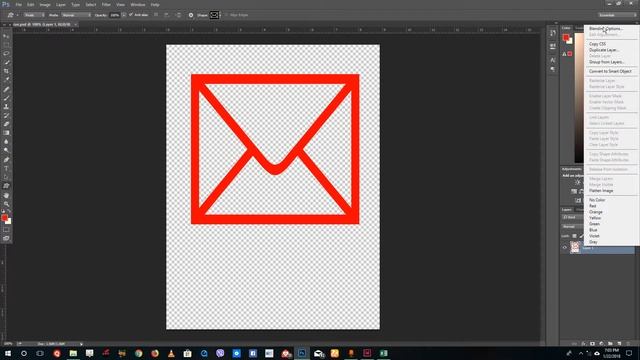640x360 pixels.
Task: Open the layer blending mode Normal dropdown
Action: [573, 227]
